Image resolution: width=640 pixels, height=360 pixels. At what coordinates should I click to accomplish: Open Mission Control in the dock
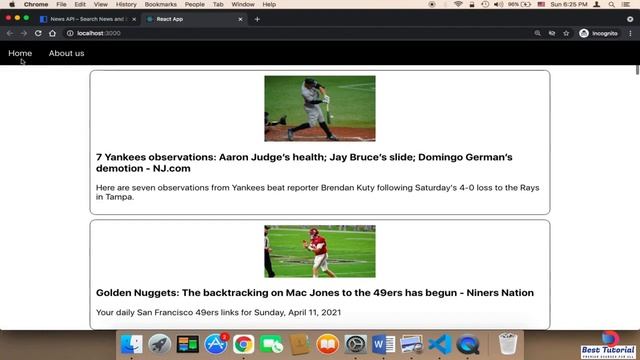tap(188, 344)
